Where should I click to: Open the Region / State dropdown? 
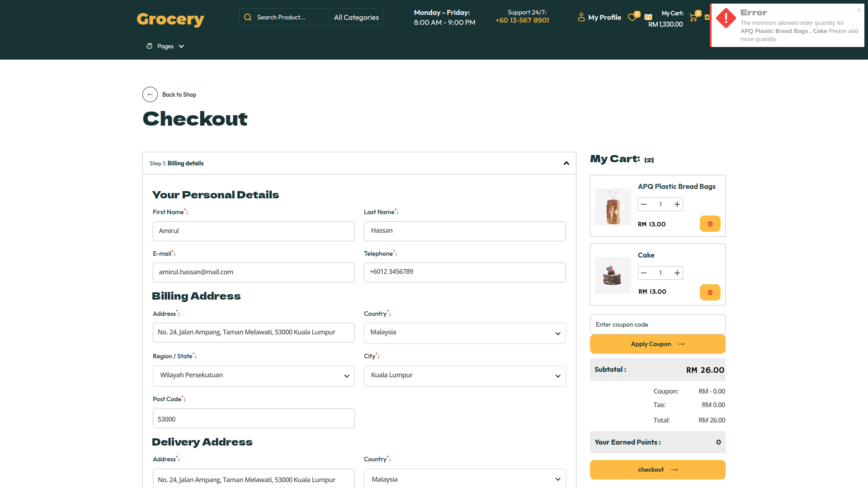pos(253,376)
